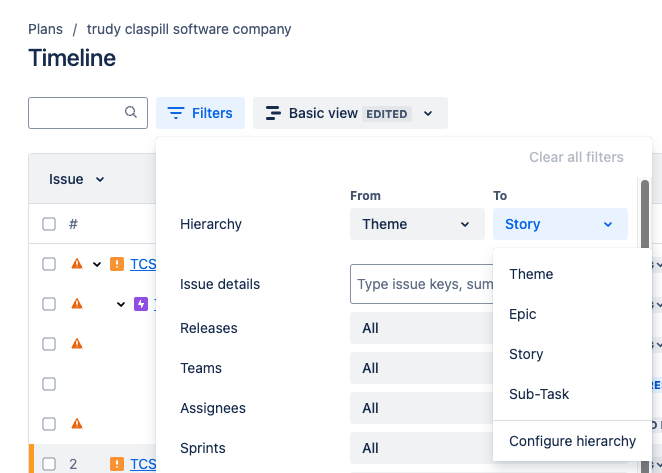Image resolution: width=662 pixels, height=473 pixels.
Task: Tick the select-all checkbox next to #
Action: tap(49, 224)
